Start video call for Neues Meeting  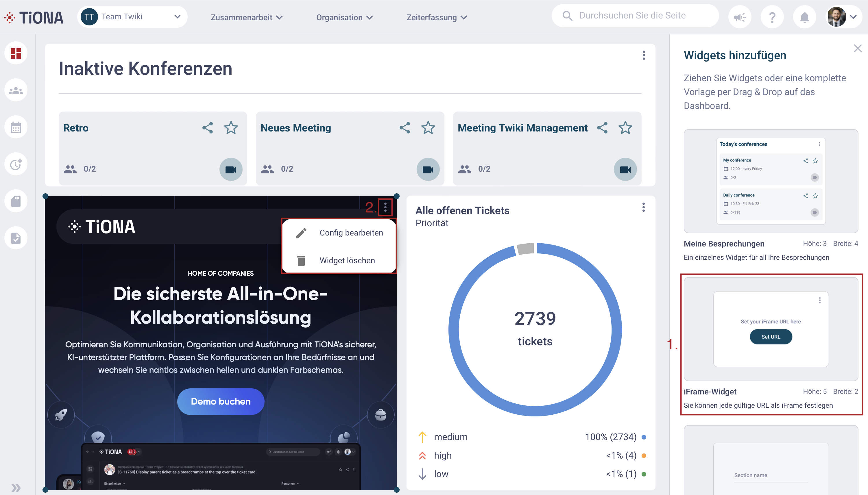click(x=428, y=169)
